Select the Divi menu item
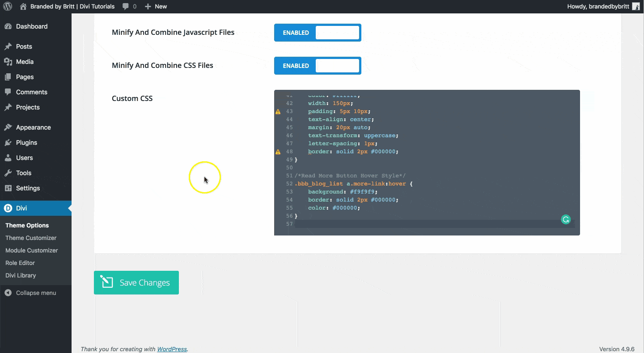 tap(36, 208)
